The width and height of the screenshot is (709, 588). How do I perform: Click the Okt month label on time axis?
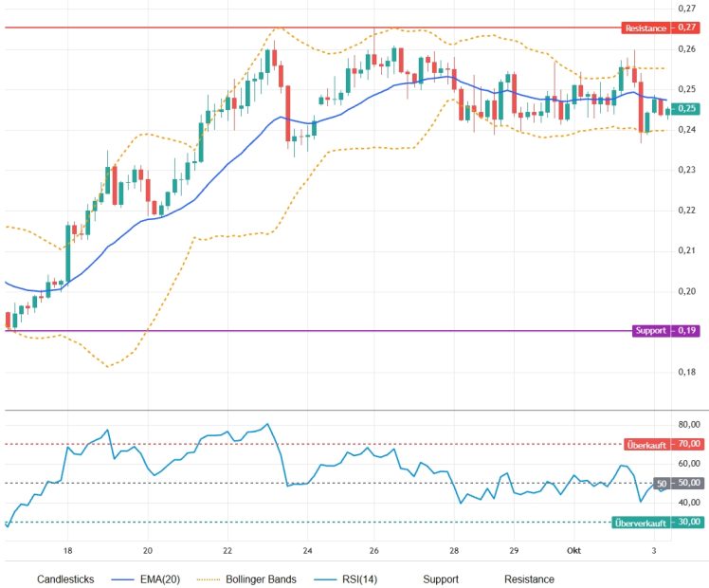(x=573, y=550)
